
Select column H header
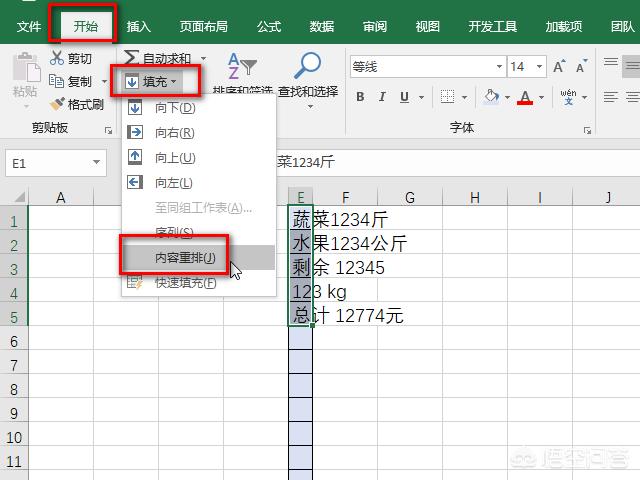pos(475,197)
